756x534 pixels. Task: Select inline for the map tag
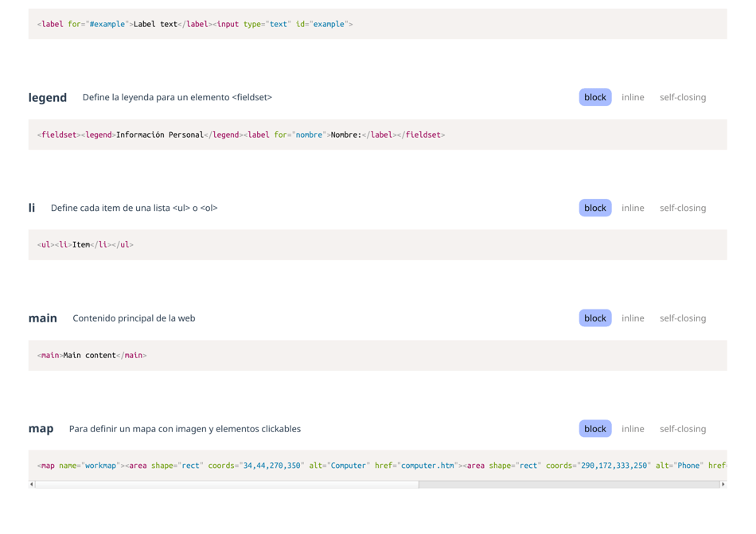pyautogui.click(x=633, y=428)
